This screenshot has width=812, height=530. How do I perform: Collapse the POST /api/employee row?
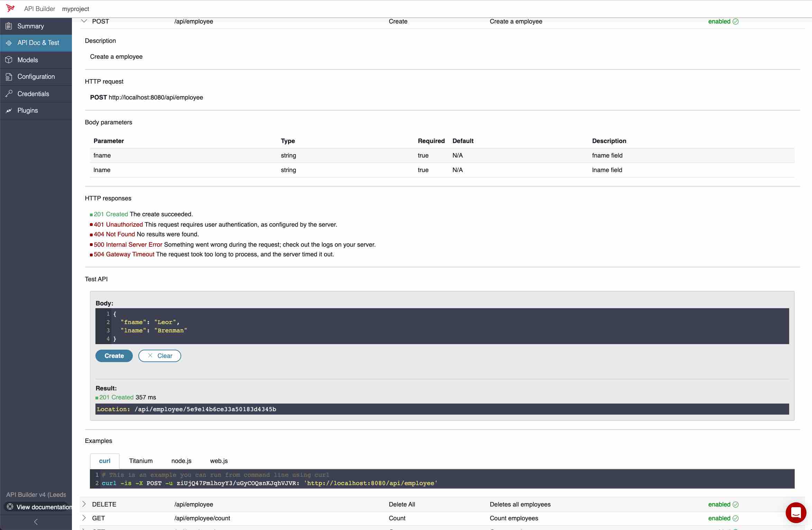pyautogui.click(x=84, y=21)
